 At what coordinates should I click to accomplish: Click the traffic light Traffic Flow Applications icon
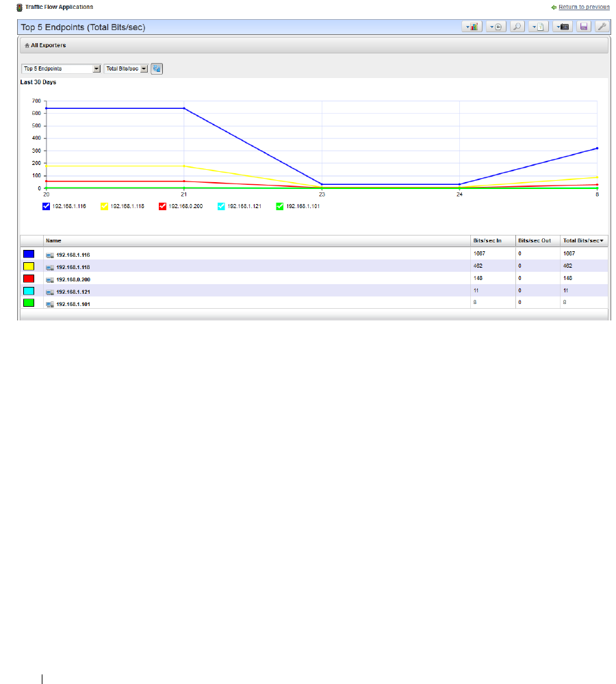pyautogui.click(x=19, y=8)
